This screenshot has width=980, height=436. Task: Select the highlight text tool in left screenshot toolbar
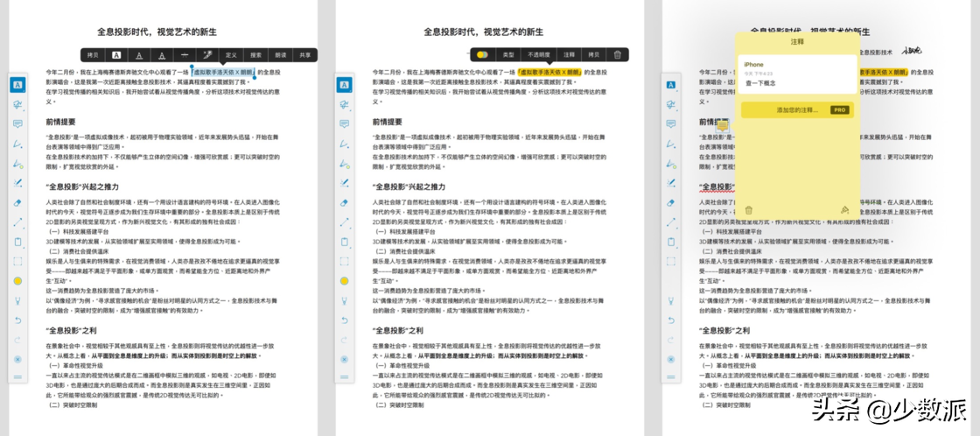[17, 85]
